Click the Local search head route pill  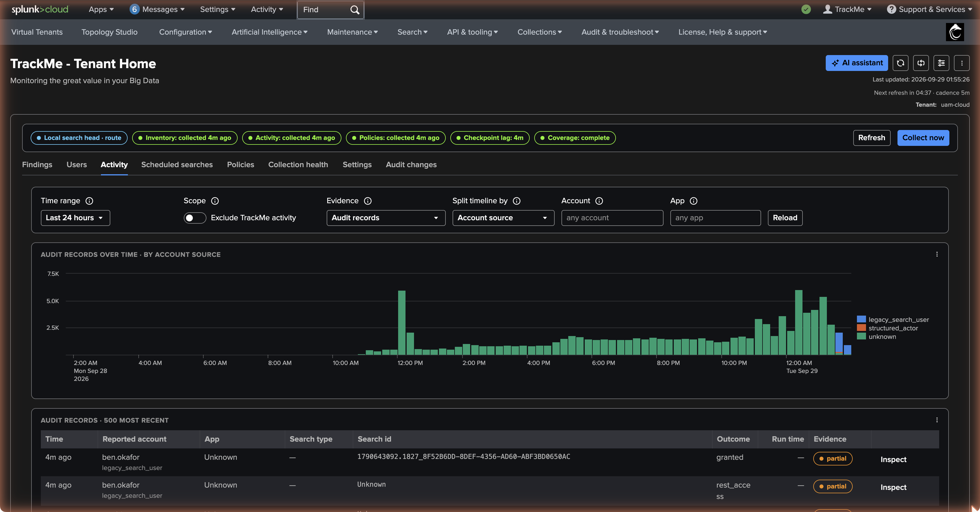[79, 138]
